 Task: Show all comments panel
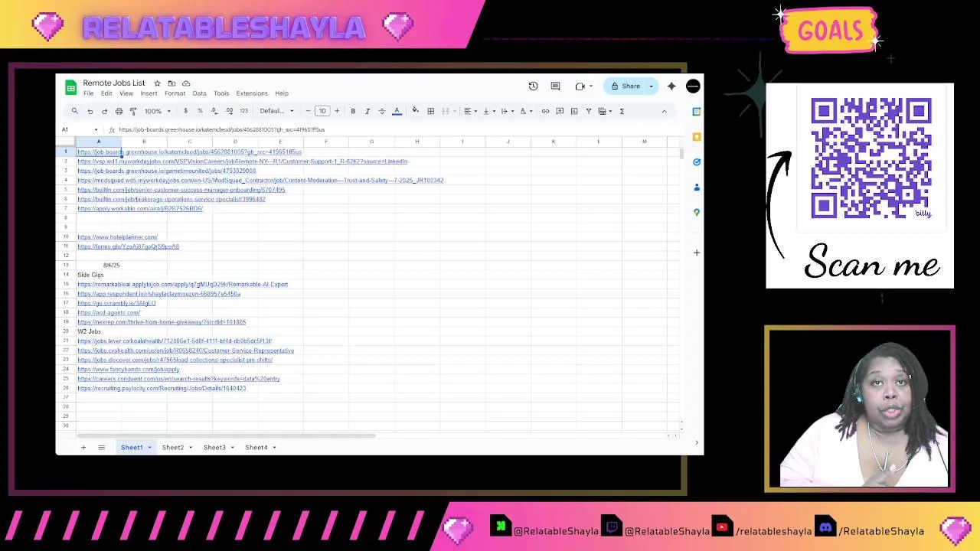(x=556, y=86)
